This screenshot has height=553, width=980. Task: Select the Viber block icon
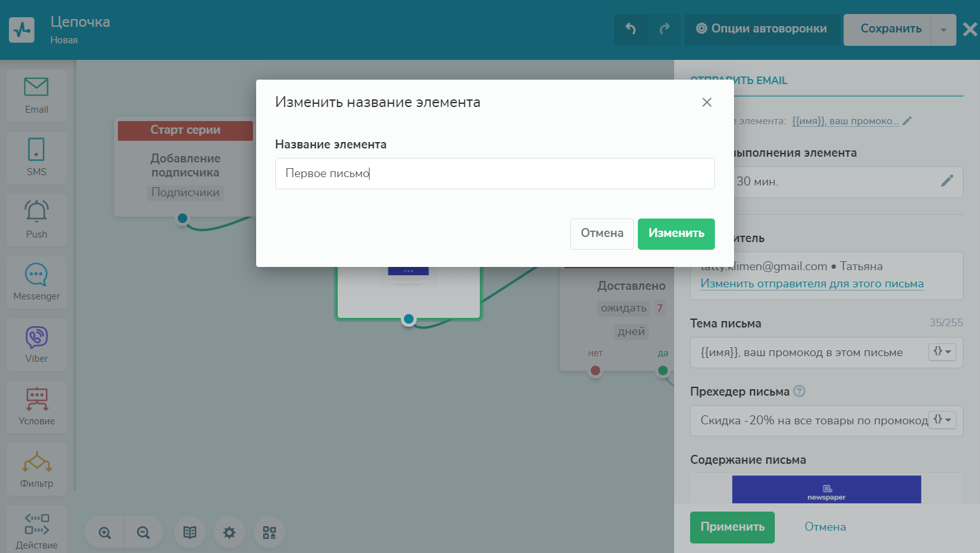(x=36, y=344)
